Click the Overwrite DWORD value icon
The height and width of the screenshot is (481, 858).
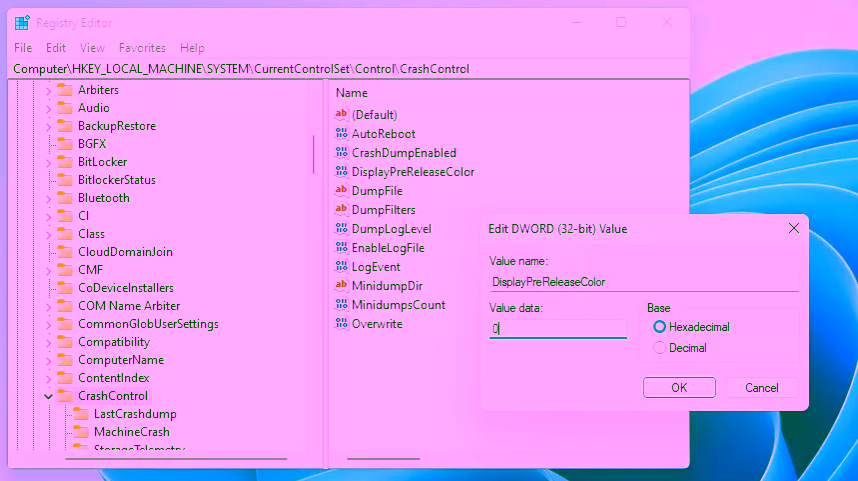341,324
